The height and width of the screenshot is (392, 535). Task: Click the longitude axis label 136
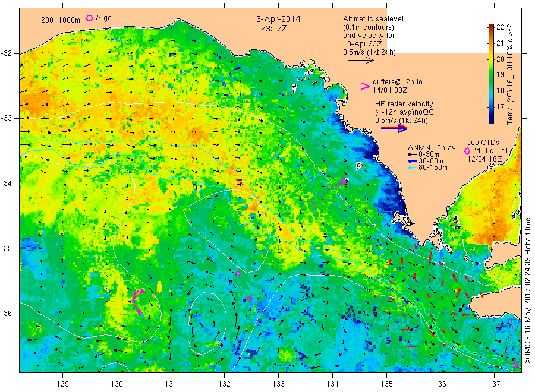point(440,384)
